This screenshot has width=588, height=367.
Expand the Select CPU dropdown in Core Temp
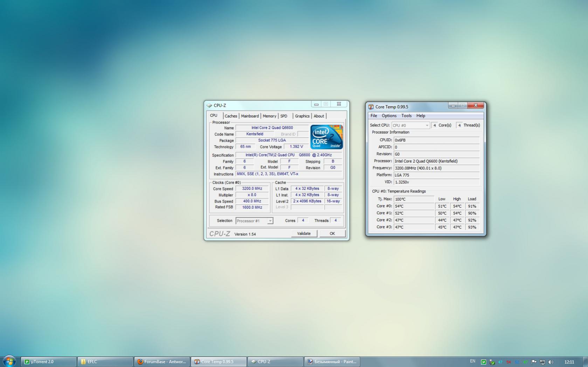point(410,125)
